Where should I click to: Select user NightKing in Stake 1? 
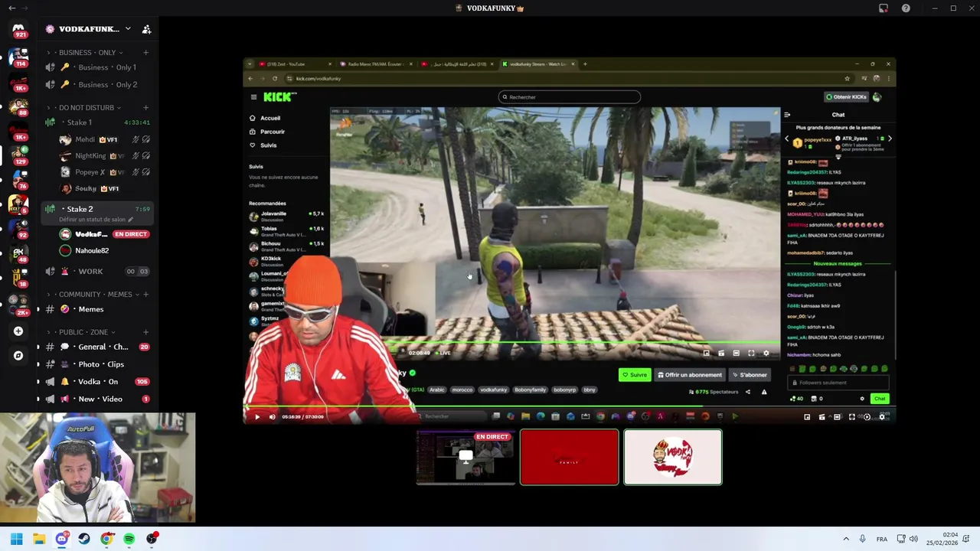[x=103, y=156]
